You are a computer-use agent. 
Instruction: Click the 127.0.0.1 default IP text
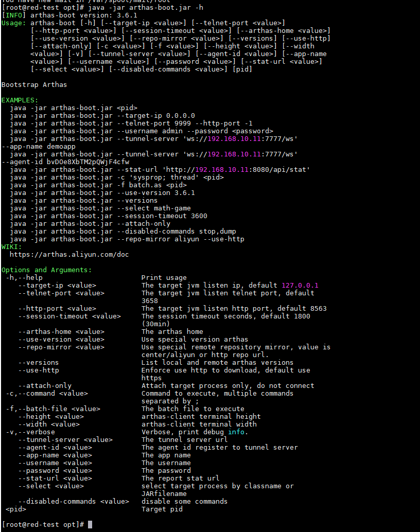click(300, 285)
